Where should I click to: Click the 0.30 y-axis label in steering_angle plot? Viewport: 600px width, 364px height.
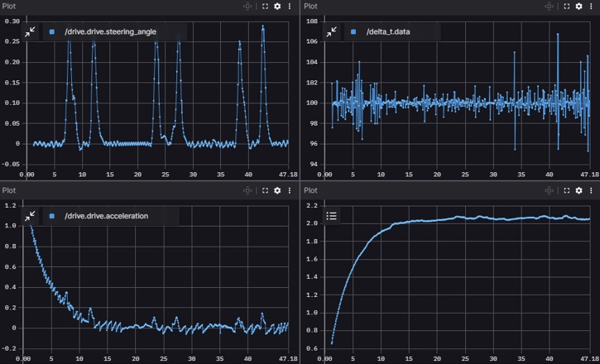click(x=12, y=22)
